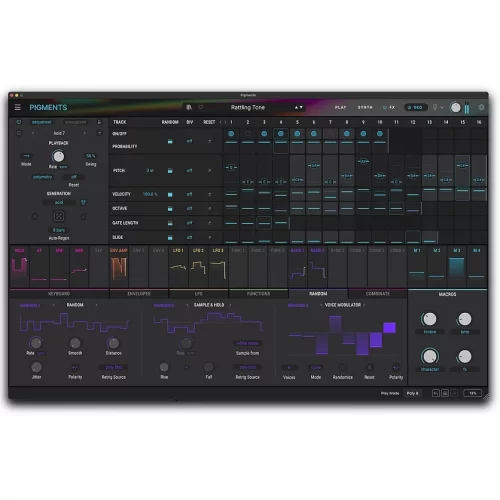The image size is (500, 500).
Task: Open Random 1 Retrig Source dropdown
Action: [114, 367]
